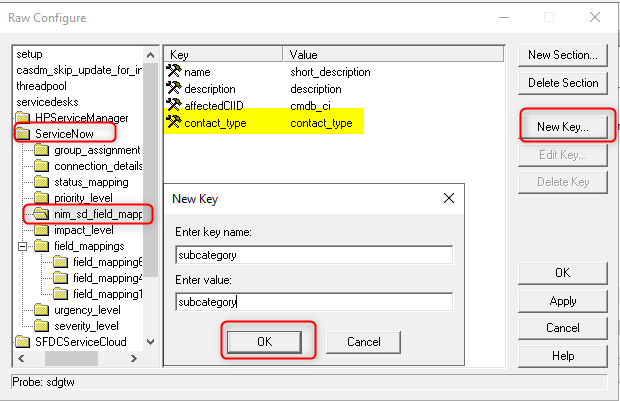This screenshot has width=620, height=401.
Task: Click the hammer icon beside contact_type key
Action: pos(174,122)
